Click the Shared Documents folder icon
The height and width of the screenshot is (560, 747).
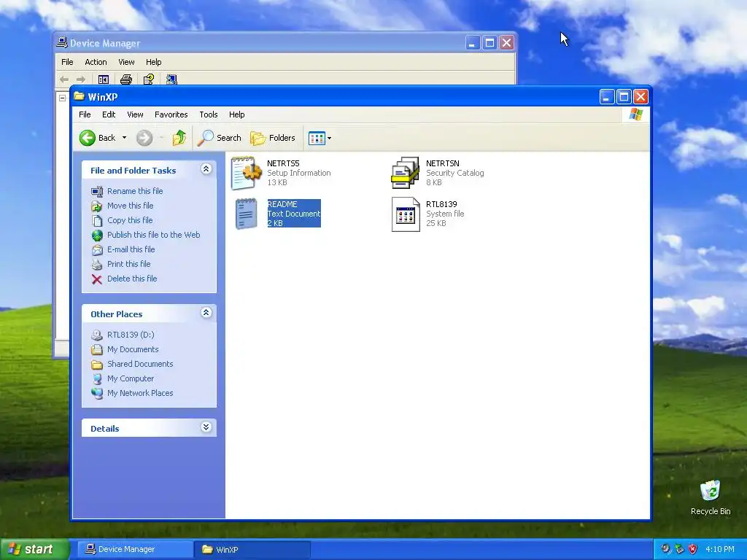pyautogui.click(x=97, y=365)
